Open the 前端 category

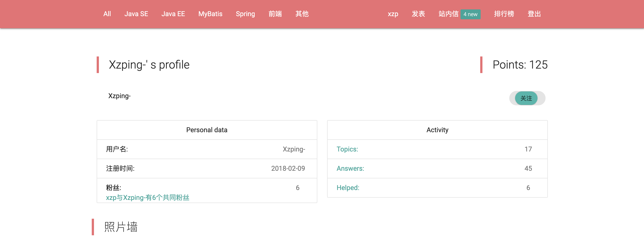coord(275,14)
